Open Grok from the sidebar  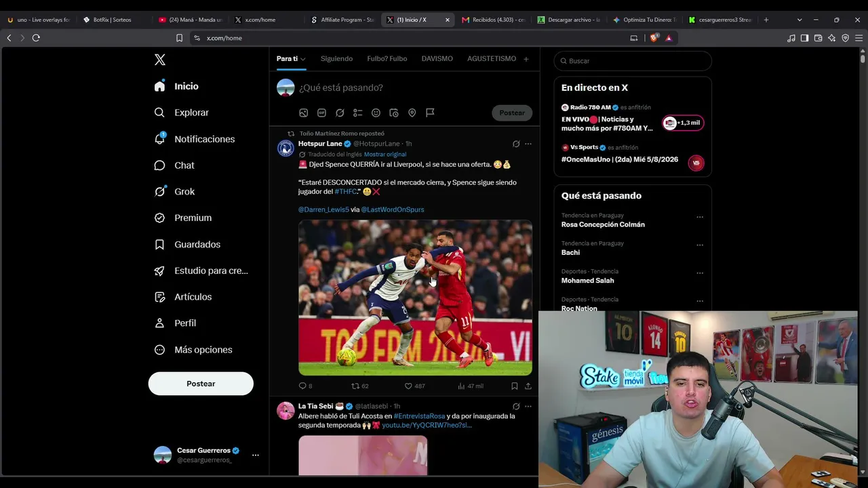coord(174,192)
